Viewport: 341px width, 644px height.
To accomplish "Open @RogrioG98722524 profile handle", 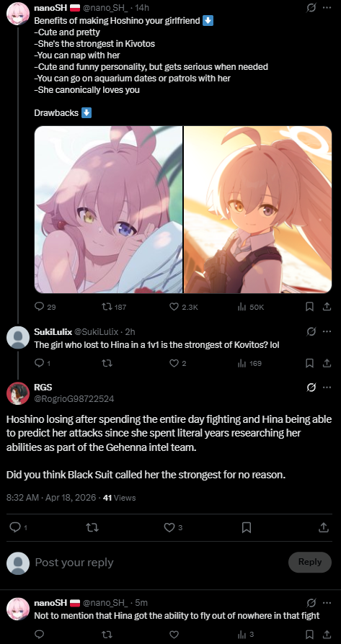I will [74, 399].
